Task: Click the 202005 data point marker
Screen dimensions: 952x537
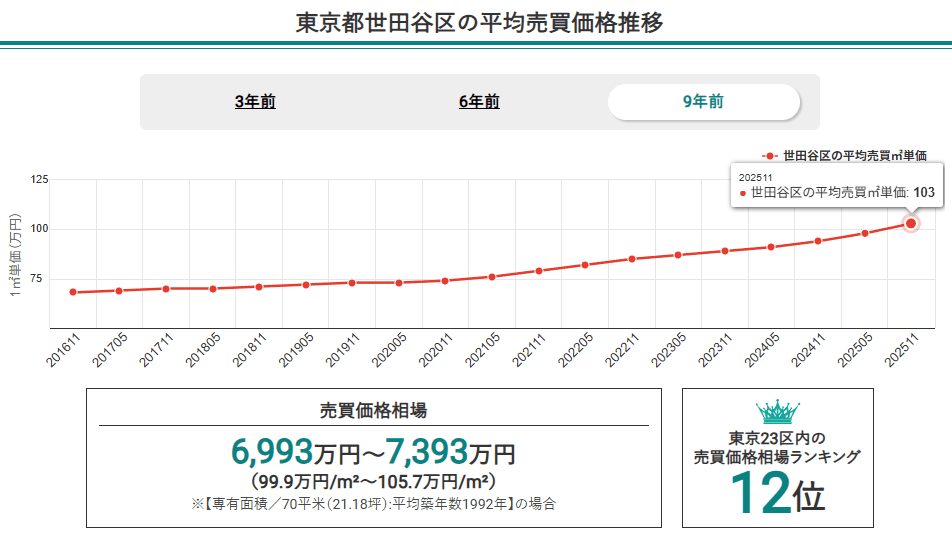Action: tap(399, 282)
